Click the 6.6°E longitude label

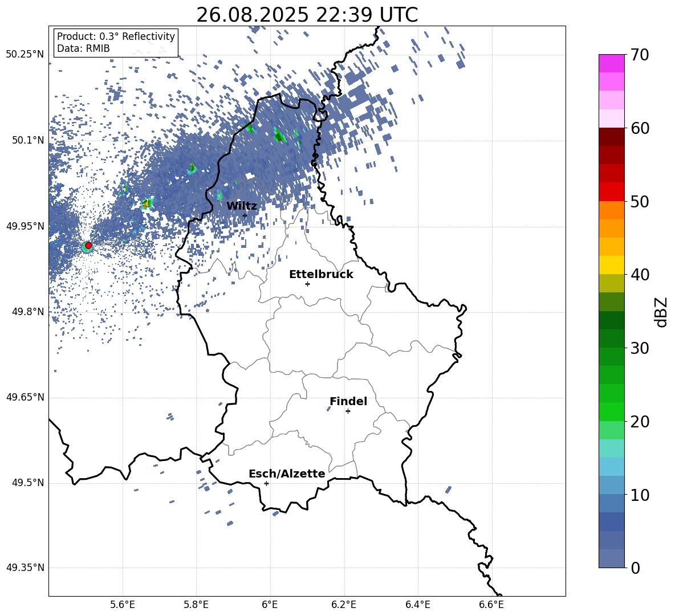[491, 605]
